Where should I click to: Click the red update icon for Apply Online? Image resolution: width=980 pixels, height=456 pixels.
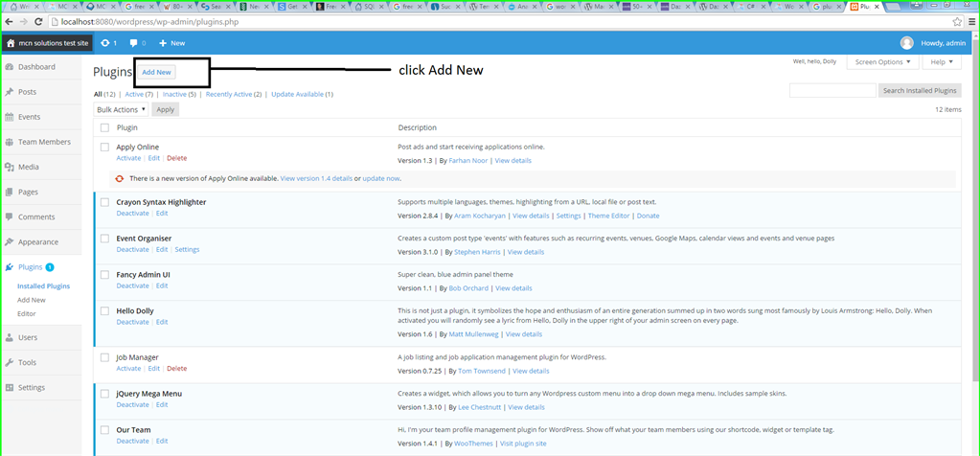[x=120, y=178]
